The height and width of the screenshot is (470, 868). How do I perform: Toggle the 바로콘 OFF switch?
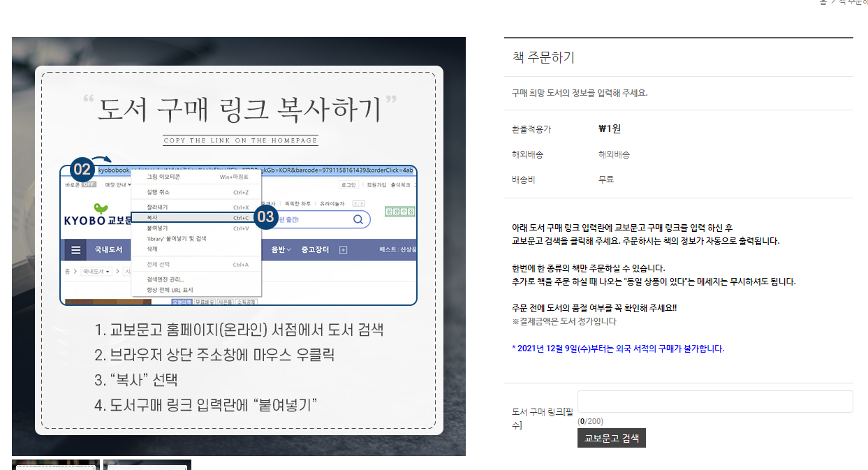tap(87, 184)
